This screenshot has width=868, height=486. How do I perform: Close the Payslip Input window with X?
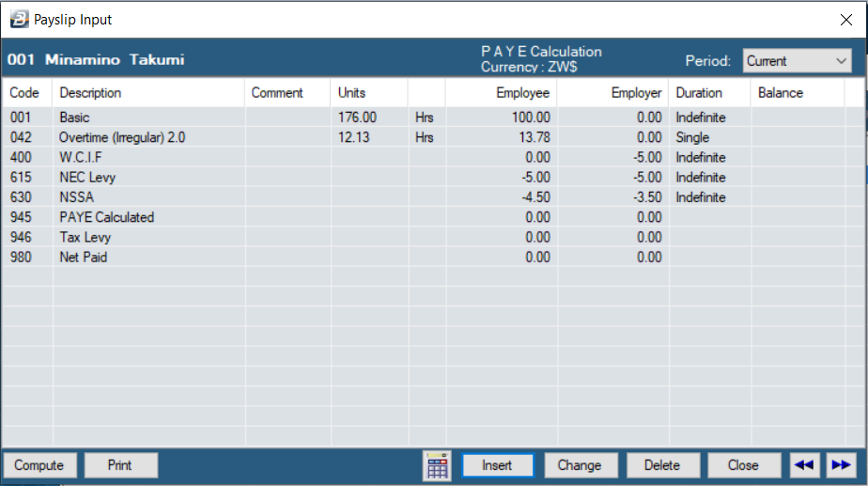point(845,20)
